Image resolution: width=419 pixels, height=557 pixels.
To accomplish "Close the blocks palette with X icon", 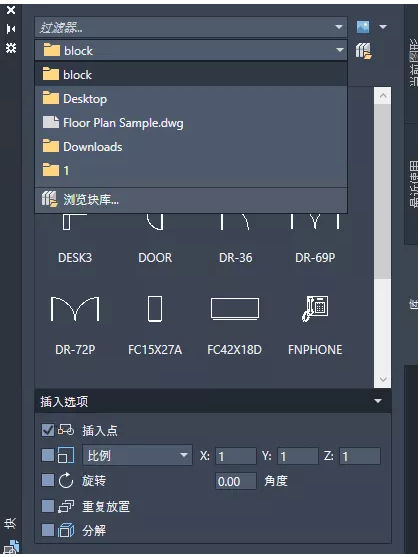I will [11, 10].
